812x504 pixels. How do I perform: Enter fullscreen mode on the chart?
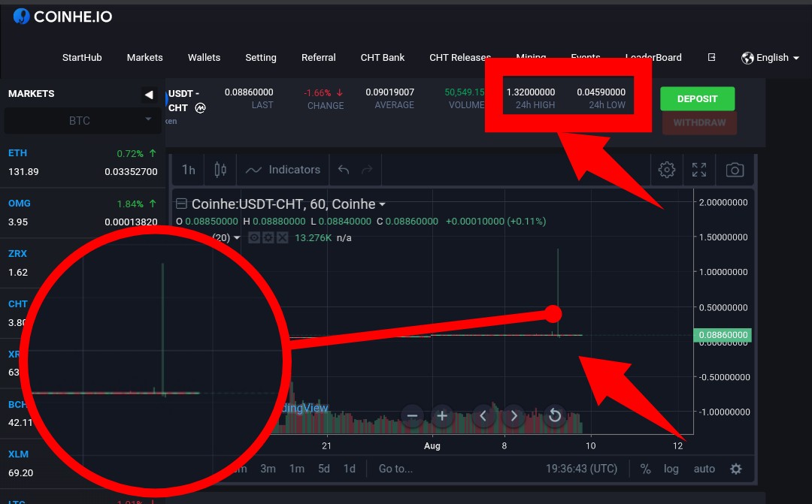click(x=698, y=170)
